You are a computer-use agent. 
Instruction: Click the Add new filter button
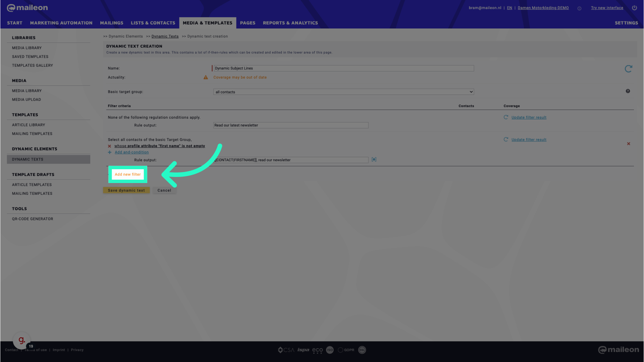click(128, 174)
